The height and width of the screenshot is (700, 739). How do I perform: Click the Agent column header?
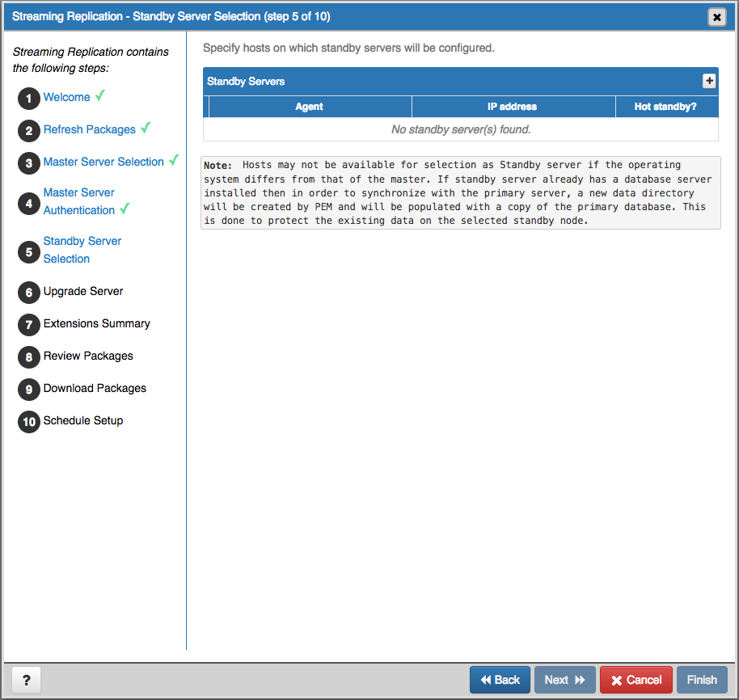[310, 107]
